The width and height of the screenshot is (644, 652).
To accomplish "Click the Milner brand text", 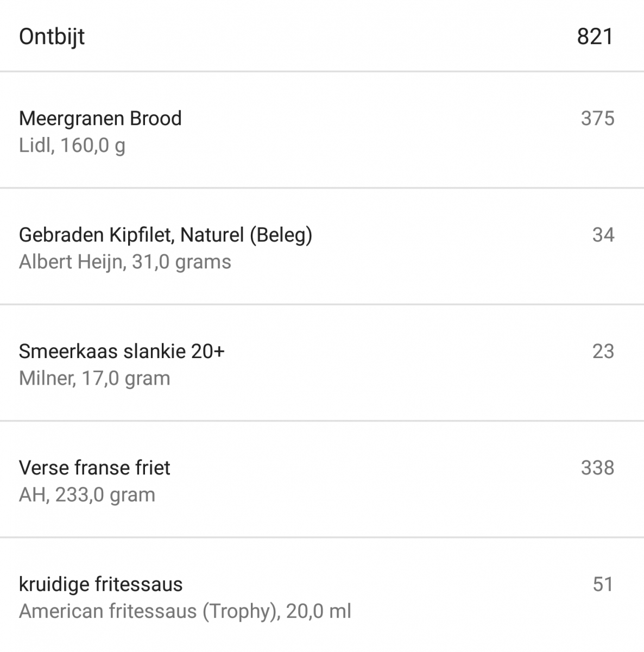I will (46, 378).
